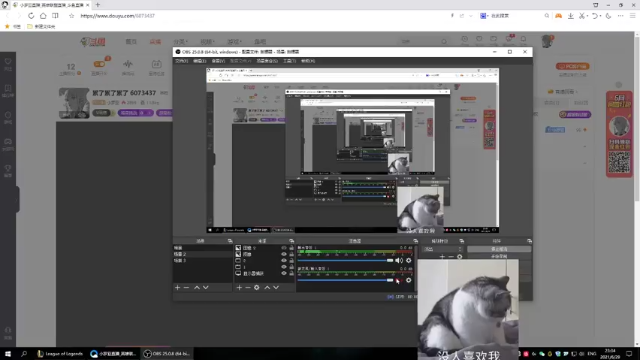Open League of Legends from the taskbar
The height and width of the screenshot is (360, 640).
coord(60,354)
